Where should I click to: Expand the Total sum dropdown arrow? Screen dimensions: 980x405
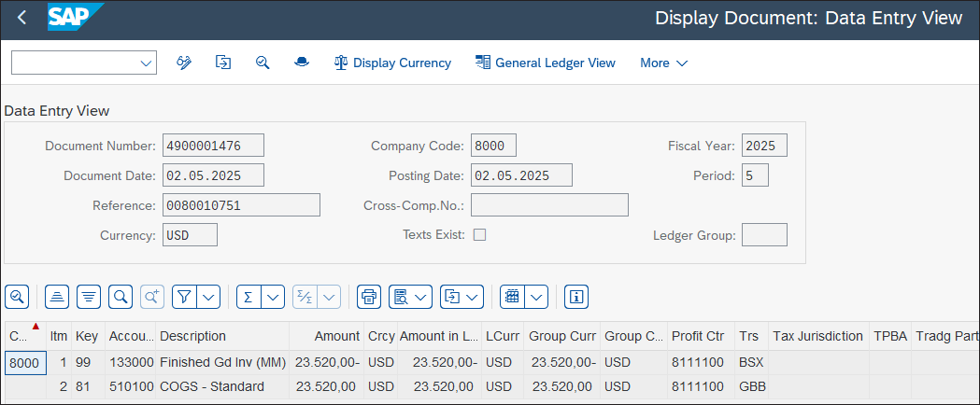click(x=273, y=297)
